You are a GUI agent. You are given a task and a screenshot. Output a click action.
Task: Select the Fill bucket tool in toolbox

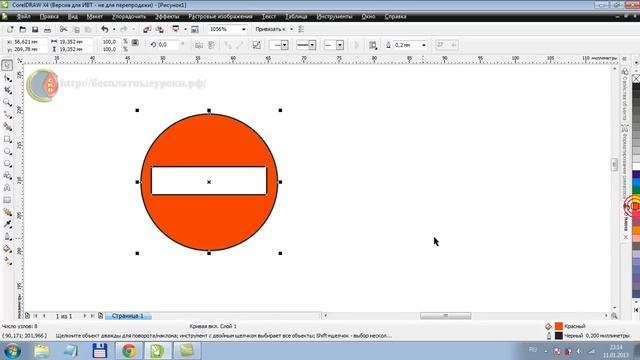pos(7,249)
